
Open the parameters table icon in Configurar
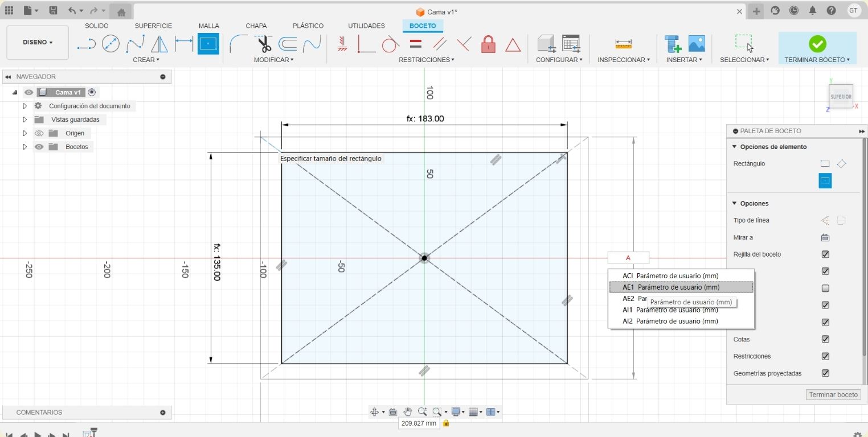571,44
